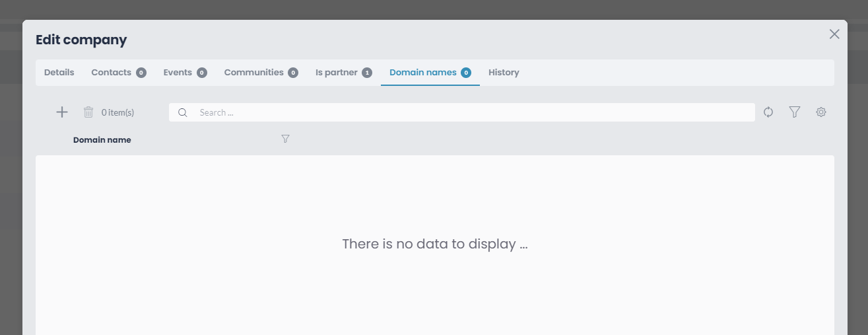Open grid settings gear icon

coord(821,112)
